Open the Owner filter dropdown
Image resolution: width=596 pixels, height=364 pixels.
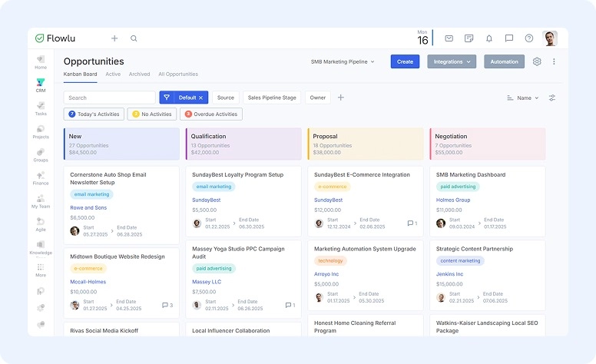[317, 98]
